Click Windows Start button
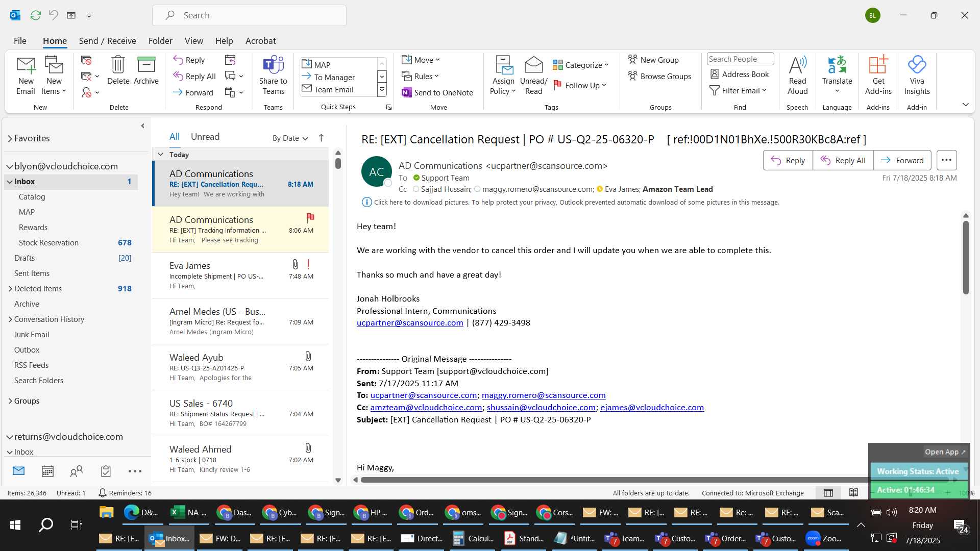The height and width of the screenshot is (551, 980). [x=15, y=524]
